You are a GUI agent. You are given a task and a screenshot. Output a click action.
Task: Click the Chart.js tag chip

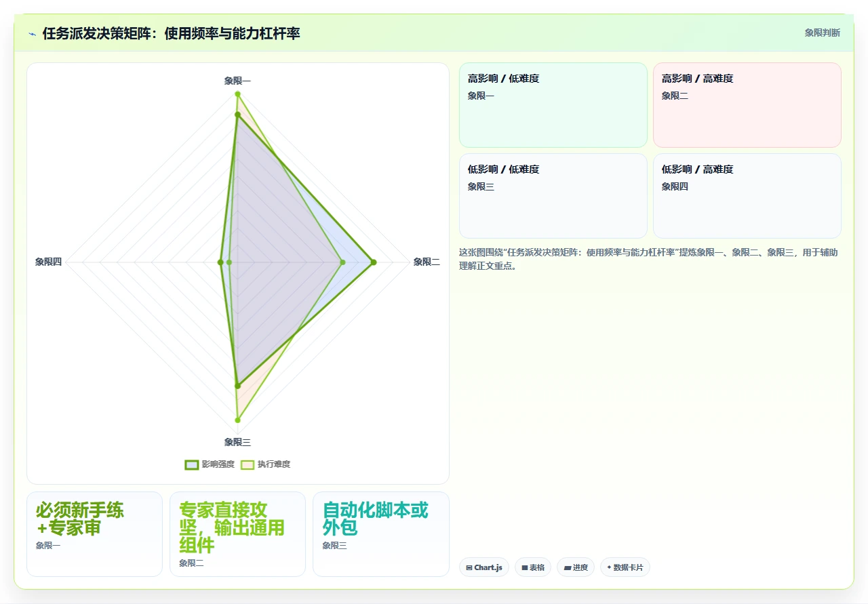484,567
